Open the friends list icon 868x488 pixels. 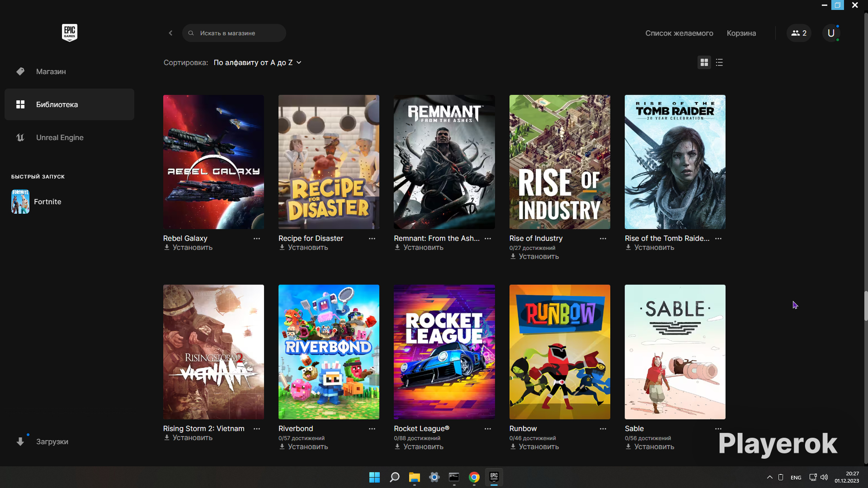[x=799, y=33]
